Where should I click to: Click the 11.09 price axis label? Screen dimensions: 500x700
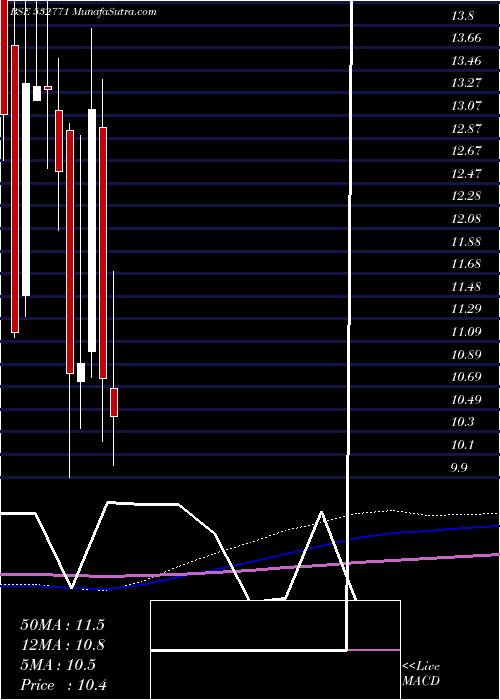466,332
